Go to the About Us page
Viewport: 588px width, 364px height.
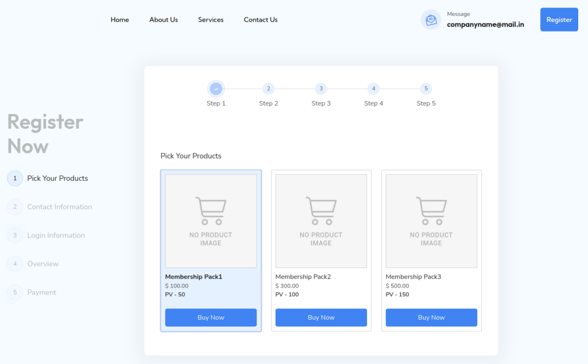[164, 20]
